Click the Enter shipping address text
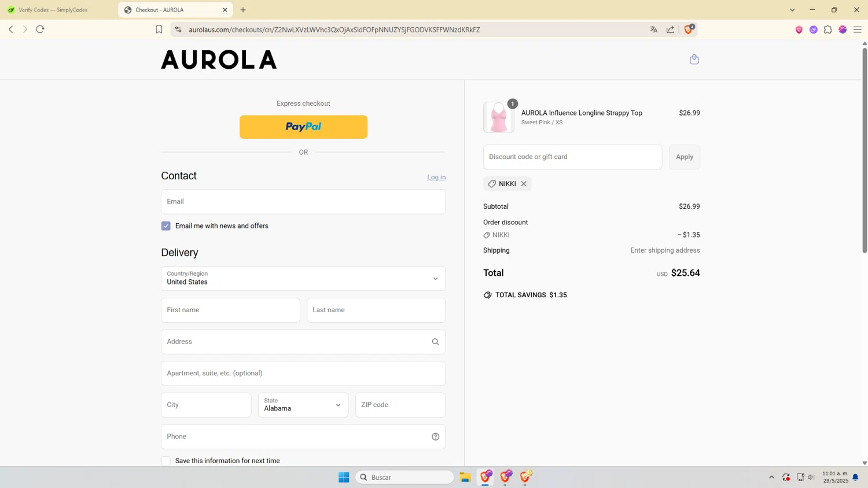The image size is (868, 488). coord(665,250)
